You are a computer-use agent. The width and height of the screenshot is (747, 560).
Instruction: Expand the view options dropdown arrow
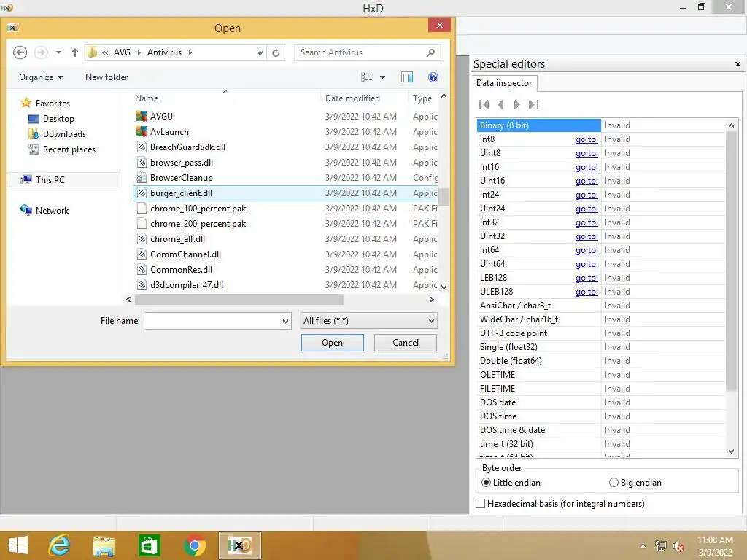382,77
